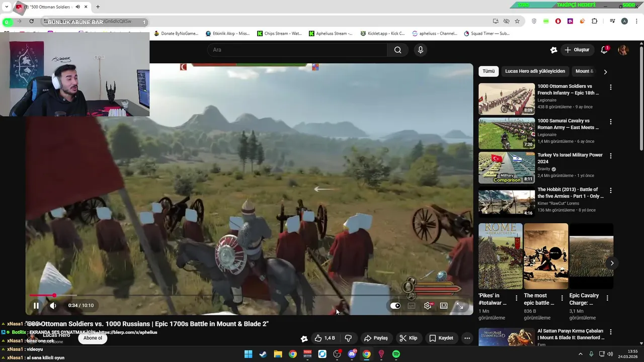Viewport: 644px width, 362px height.
Task: Select the Tümü filter chip
Action: click(489, 71)
